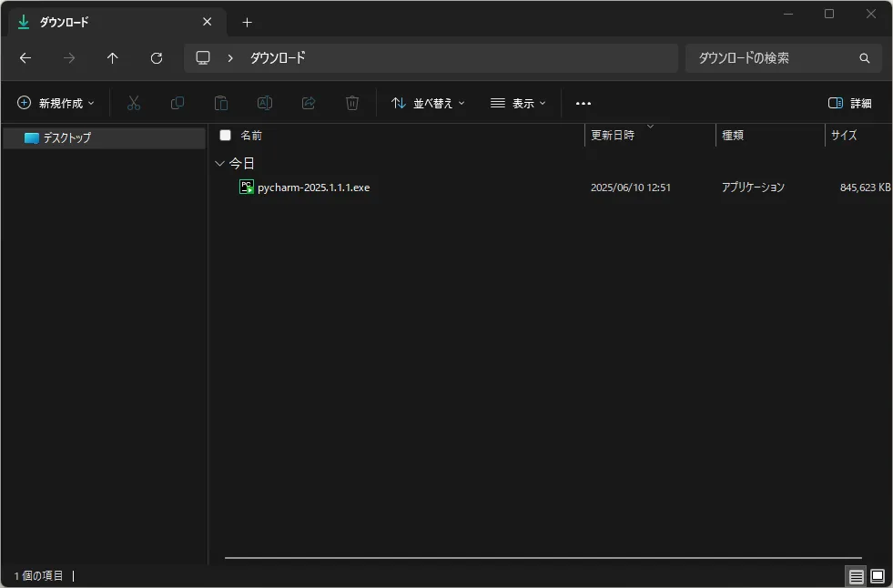
Task: Click the アプリケーション type cell
Action: point(753,188)
